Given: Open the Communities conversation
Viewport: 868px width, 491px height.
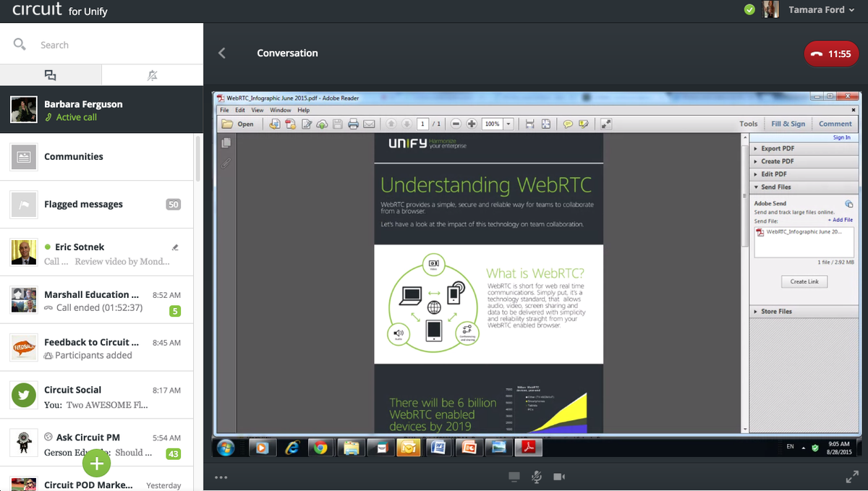Looking at the screenshot, I should pos(97,157).
